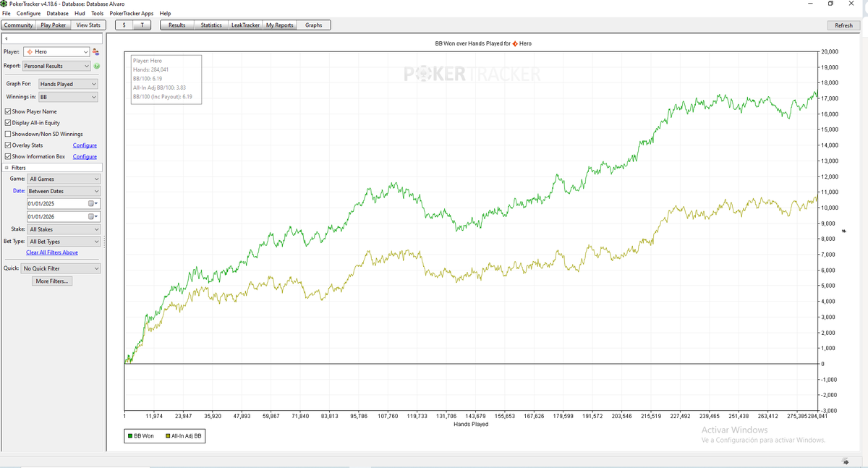Image resolution: width=868 pixels, height=468 pixels.
Task: Select the $ cash games toggle
Action: (125, 25)
